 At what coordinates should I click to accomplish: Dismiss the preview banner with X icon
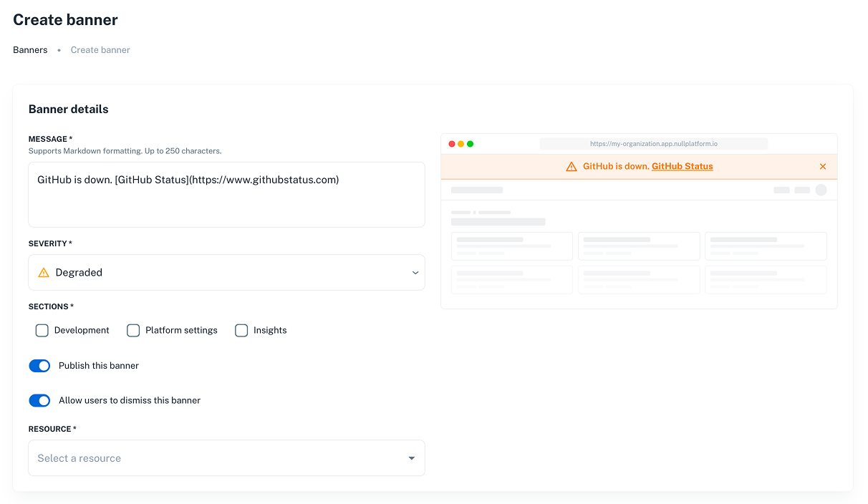pos(823,167)
